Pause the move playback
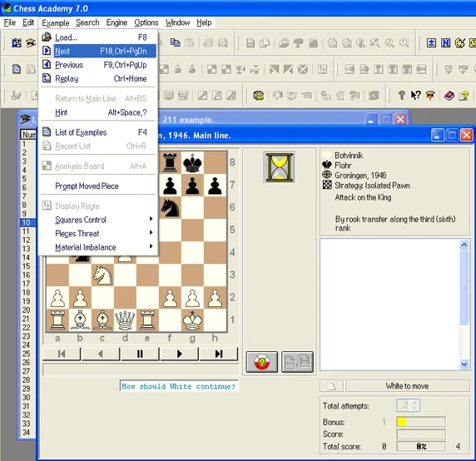Screen dimensions: 476x461 pyautogui.click(x=140, y=354)
